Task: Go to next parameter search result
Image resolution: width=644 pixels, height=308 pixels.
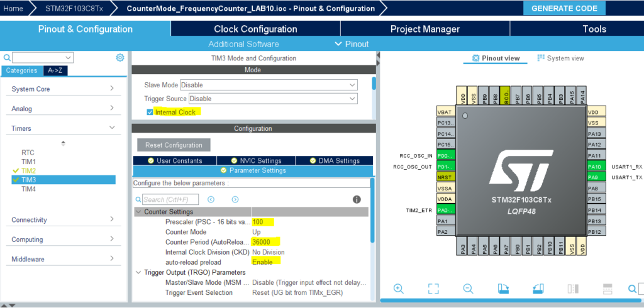Action: 235,199
